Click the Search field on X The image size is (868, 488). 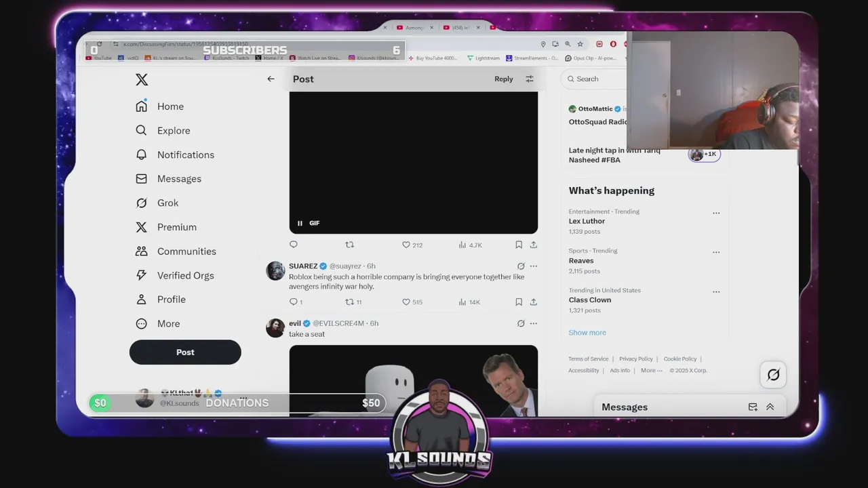[x=594, y=79]
